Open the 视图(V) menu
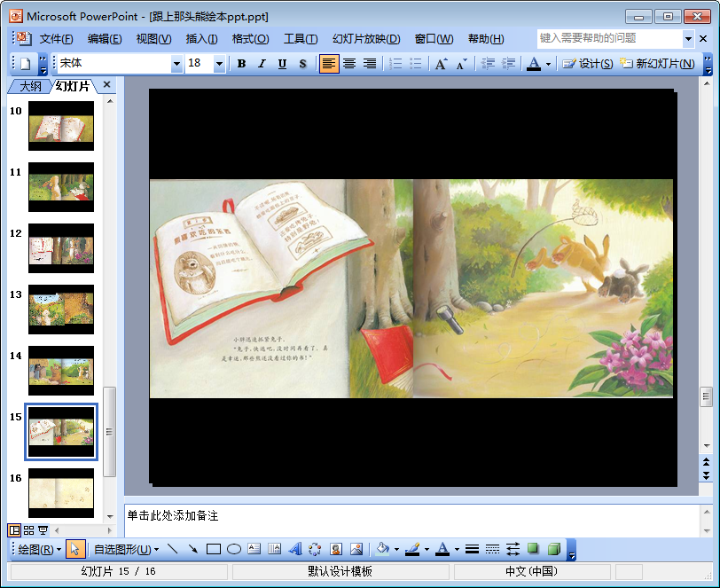The image size is (720, 588). click(153, 39)
